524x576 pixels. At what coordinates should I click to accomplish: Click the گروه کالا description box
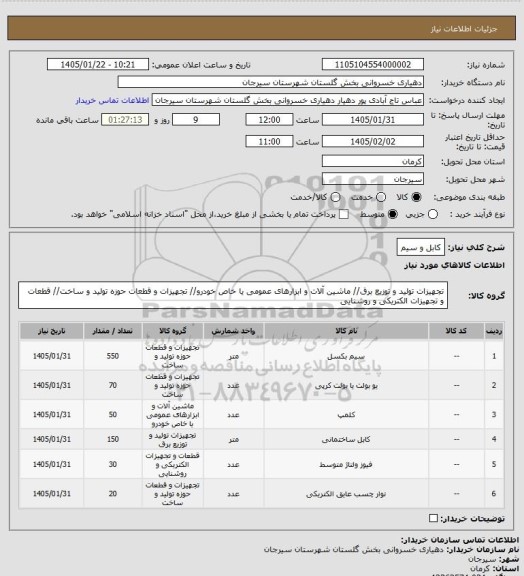point(233,295)
